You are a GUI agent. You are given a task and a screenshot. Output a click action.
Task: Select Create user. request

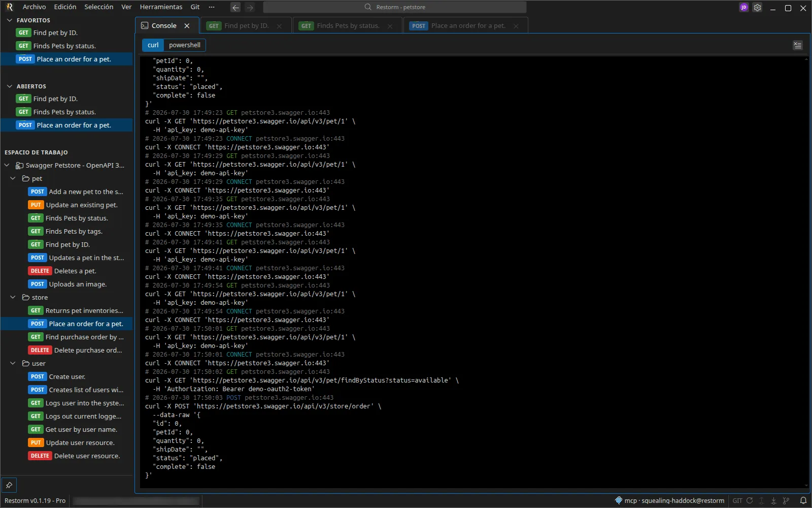coord(66,377)
